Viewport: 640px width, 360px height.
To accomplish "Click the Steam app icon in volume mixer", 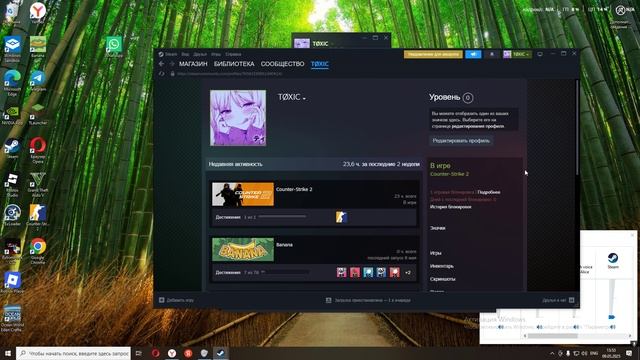I will [613, 258].
